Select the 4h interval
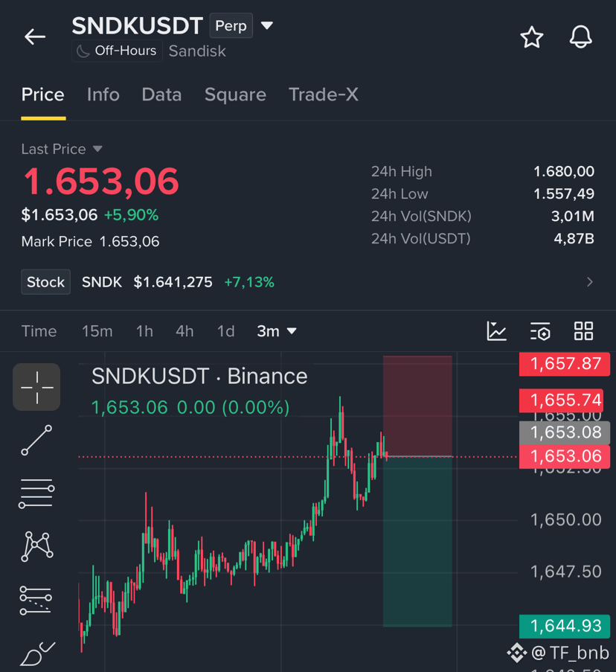This screenshot has width=616, height=672. tap(185, 331)
